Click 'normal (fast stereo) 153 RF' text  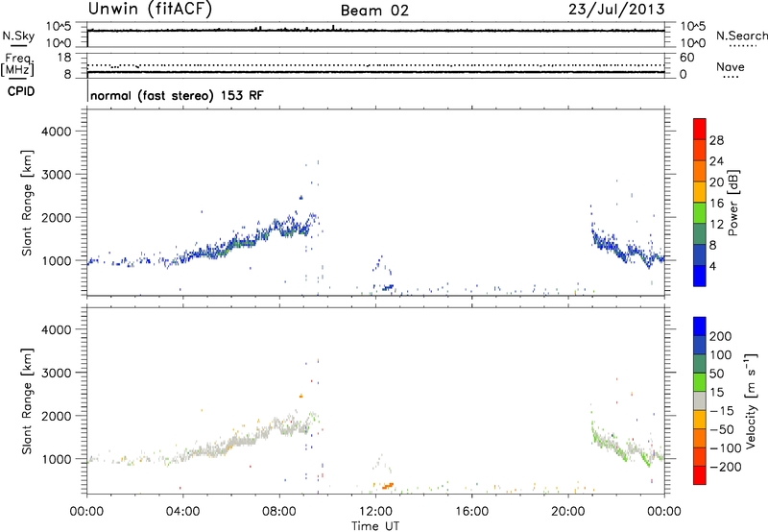(x=177, y=95)
